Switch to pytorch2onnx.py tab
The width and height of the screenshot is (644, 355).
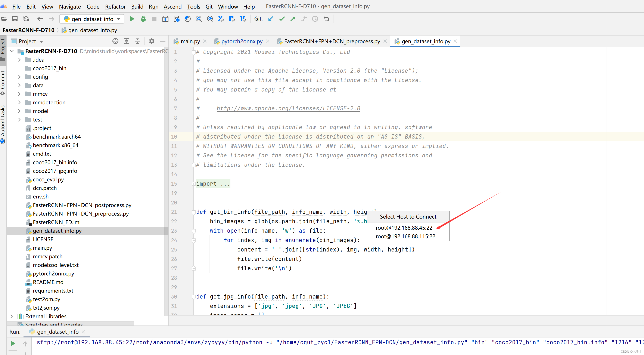(x=242, y=41)
